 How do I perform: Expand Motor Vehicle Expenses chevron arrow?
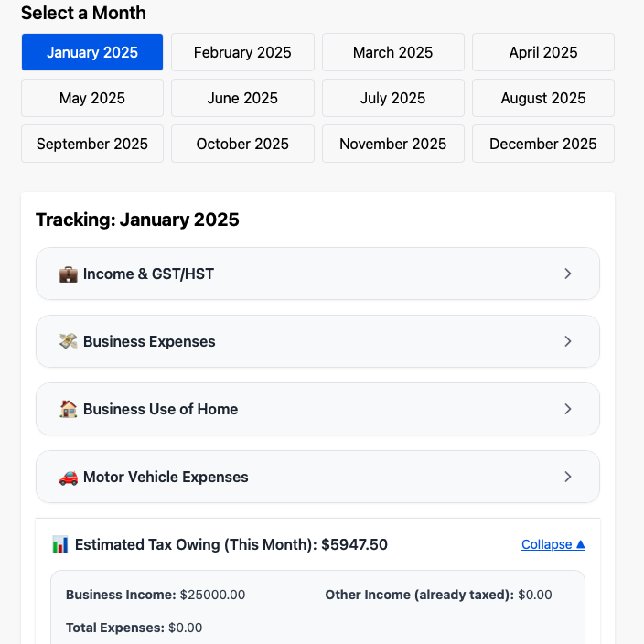567,477
